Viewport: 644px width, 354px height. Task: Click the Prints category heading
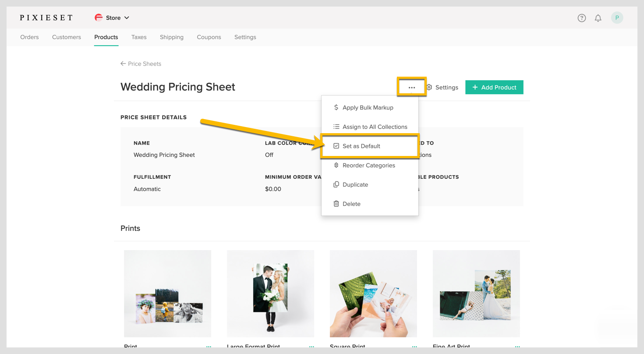click(130, 228)
